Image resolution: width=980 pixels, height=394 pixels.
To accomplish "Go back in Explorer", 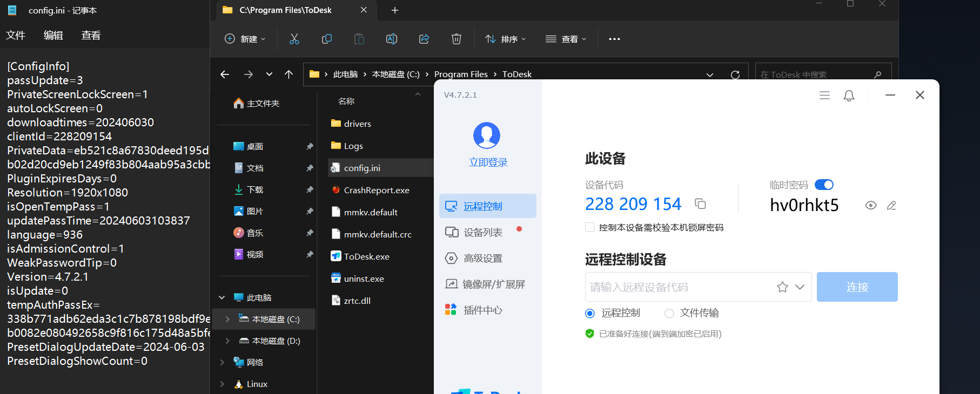I will click(225, 74).
